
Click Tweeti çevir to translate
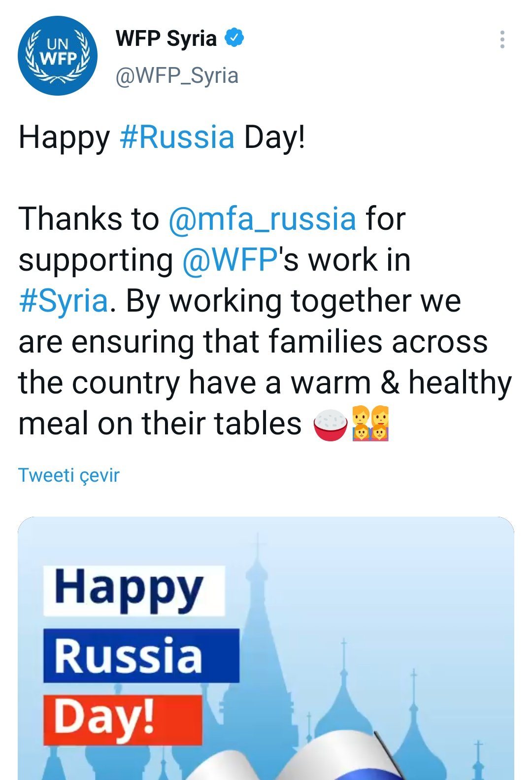(69, 475)
